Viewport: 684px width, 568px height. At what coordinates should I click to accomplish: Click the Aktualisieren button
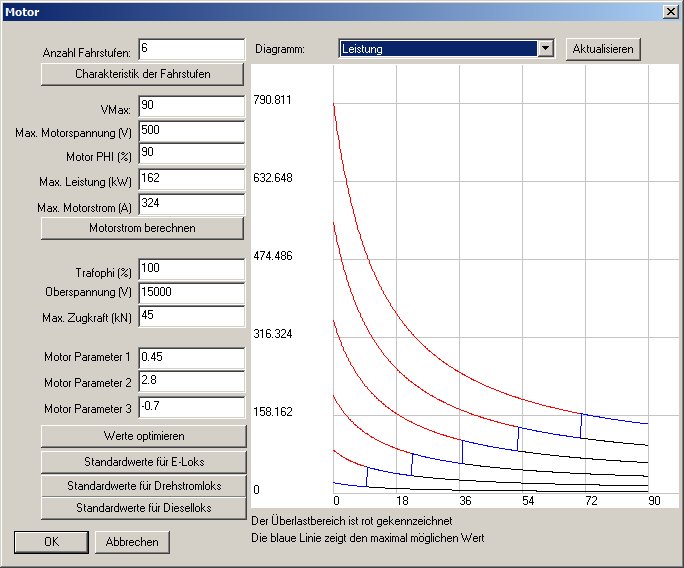coord(603,49)
